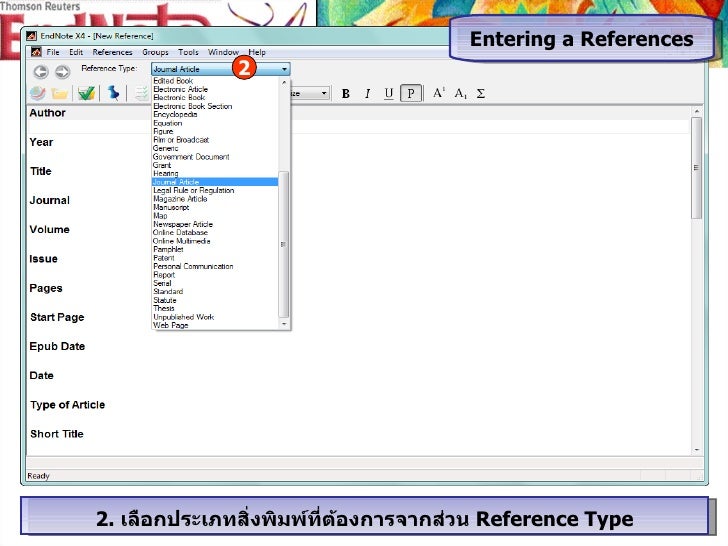
Task: Toggle Plain text P button
Action: (x=411, y=93)
